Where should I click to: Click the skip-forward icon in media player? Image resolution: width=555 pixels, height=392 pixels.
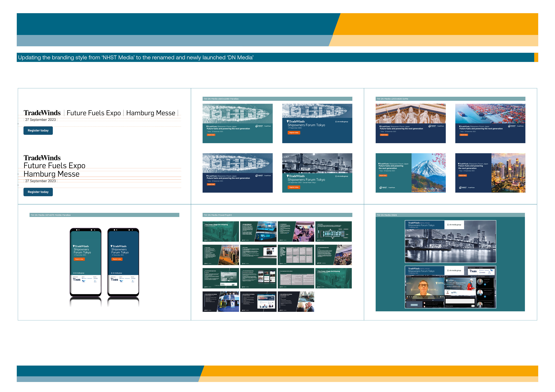pos(412,297)
